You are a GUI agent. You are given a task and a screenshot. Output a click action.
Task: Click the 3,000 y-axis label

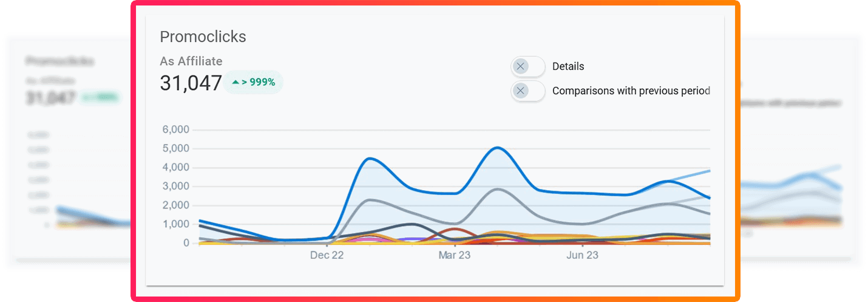176,186
